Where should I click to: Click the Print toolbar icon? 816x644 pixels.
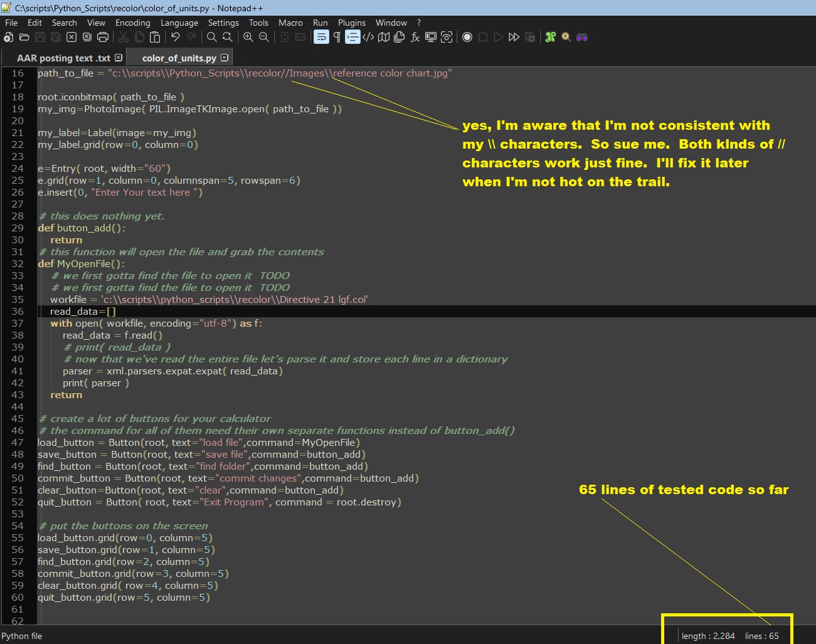(x=103, y=38)
